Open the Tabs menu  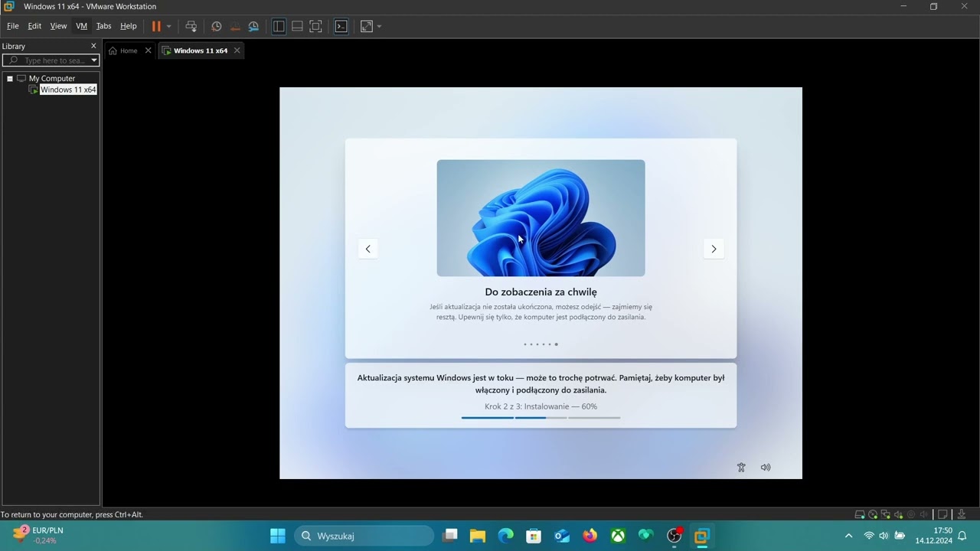(x=104, y=26)
